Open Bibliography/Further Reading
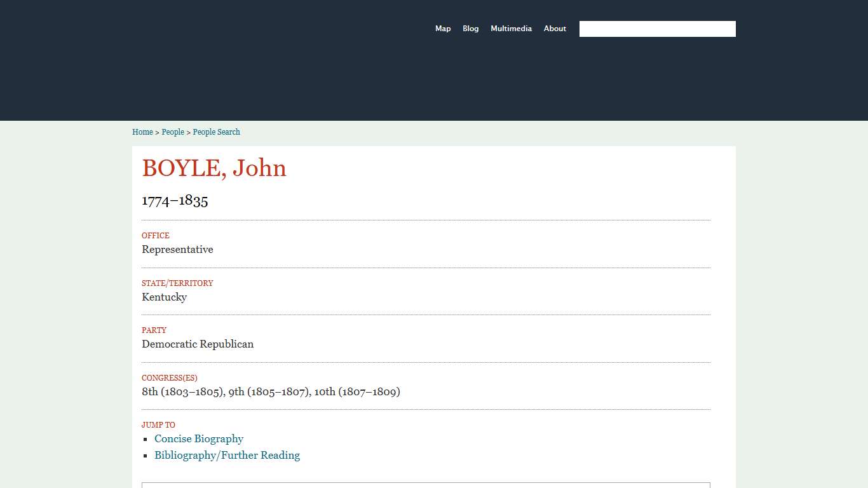This screenshot has width=868, height=488. (x=227, y=455)
